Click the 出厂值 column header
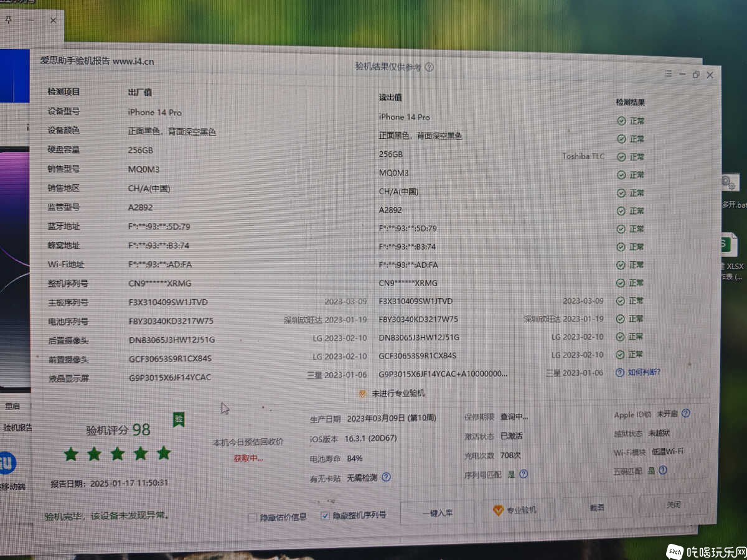Viewport: 747px width, 560px height. click(140, 93)
